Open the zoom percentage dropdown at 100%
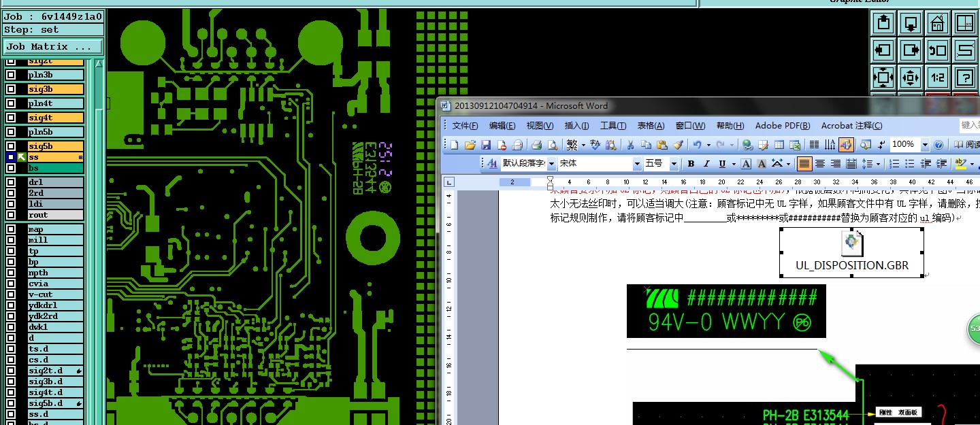The width and height of the screenshot is (980, 425). point(925,145)
